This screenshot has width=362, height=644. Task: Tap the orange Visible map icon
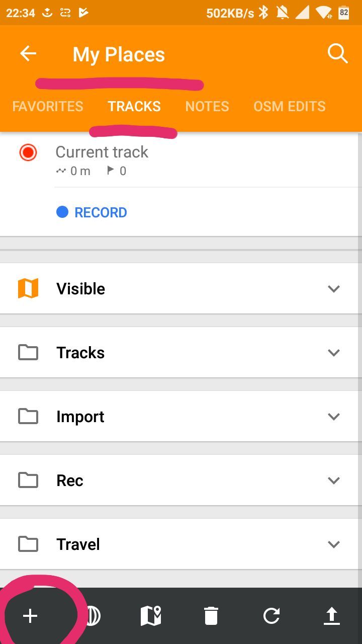pyautogui.click(x=28, y=289)
